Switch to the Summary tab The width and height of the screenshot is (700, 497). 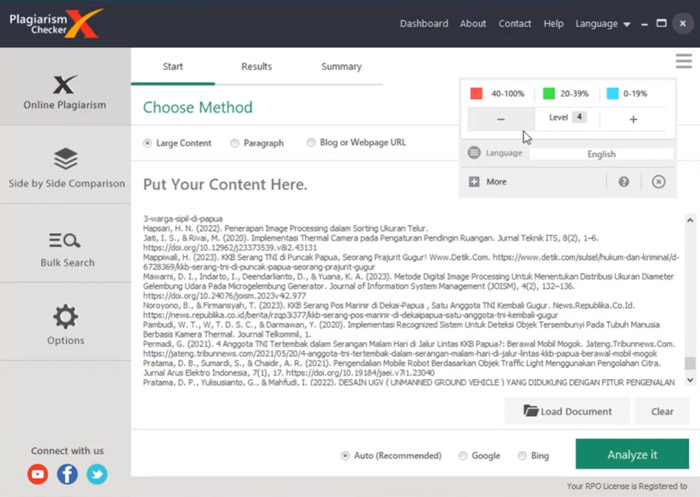click(341, 67)
